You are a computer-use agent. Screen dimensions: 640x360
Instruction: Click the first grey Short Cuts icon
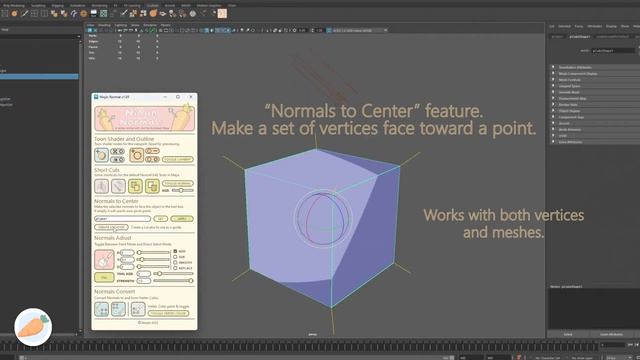[x=102, y=186]
